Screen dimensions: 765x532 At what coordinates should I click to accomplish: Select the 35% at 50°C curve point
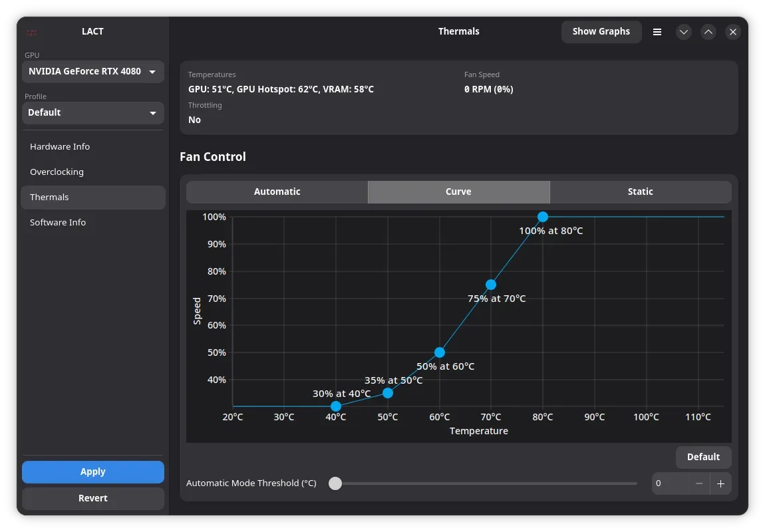(x=388, y=393)
